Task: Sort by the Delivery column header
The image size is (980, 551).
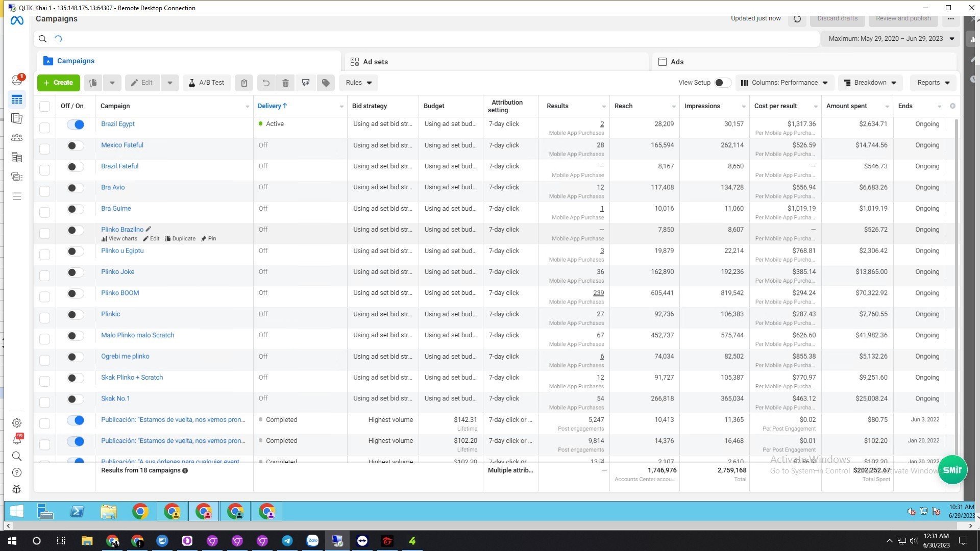Action: (272, 106)
